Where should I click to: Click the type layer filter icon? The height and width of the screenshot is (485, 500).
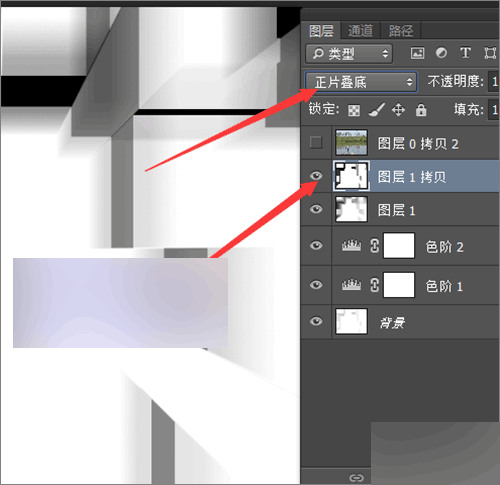[465, 53]
